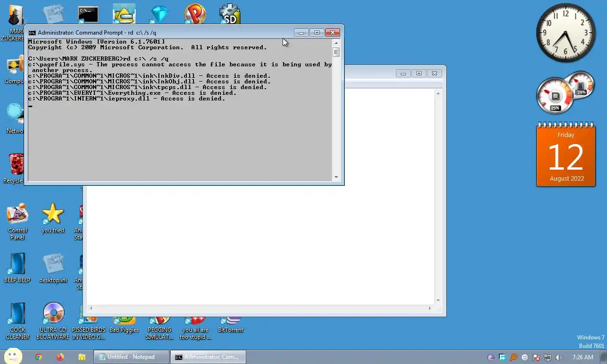Viewport: 607px width, 364px height.
Task: Minimize the Command Prompt window
Action: click(x=301, y=33)
